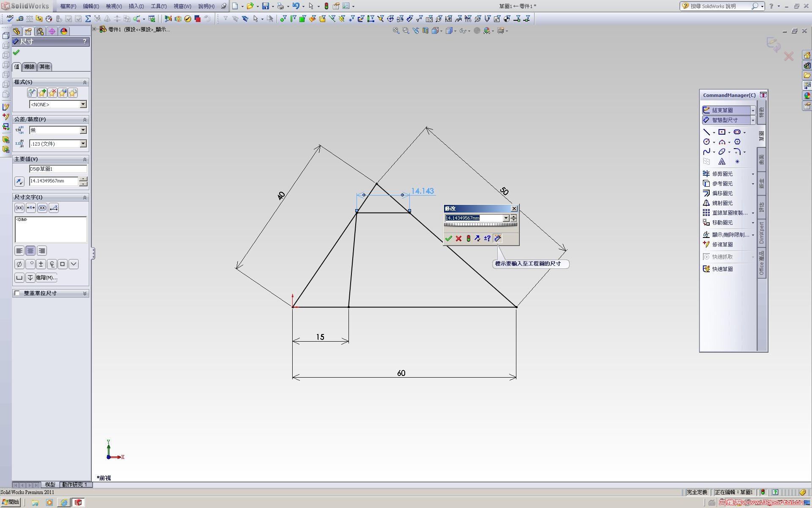
Task: Open the .123 (文件) precision dropdown
Action: coord(83,144)
